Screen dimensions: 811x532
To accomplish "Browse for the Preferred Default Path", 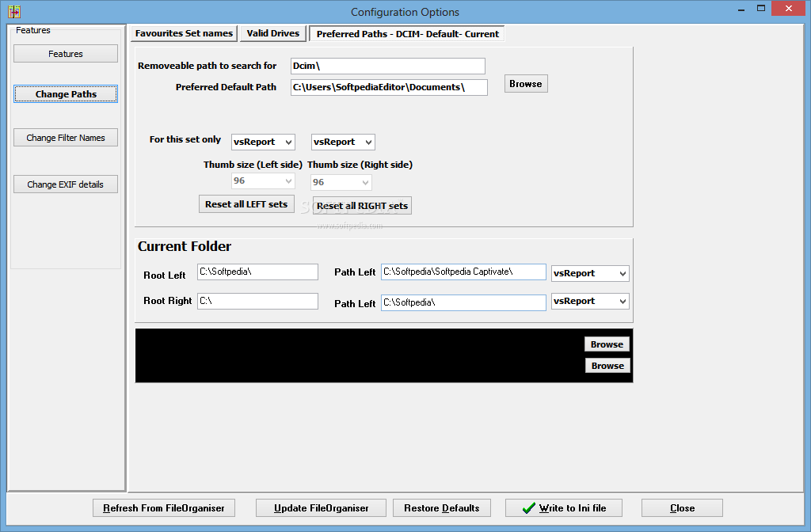I will (526, 84).
